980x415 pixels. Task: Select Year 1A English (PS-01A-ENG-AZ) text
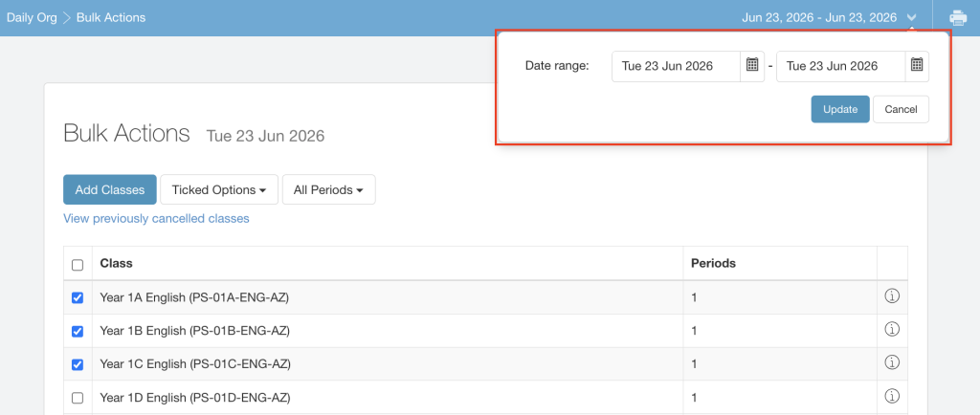pyautogui.click(x=194, y=297)
